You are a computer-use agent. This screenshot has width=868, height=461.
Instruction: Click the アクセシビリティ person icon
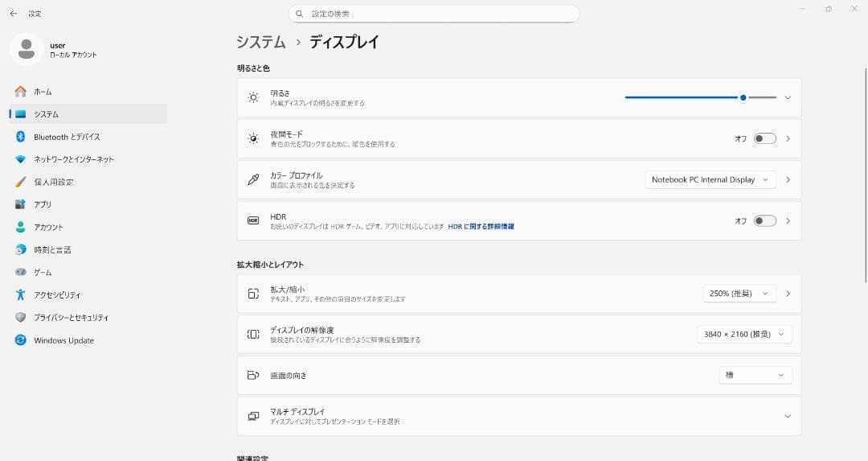pos(21,295)
